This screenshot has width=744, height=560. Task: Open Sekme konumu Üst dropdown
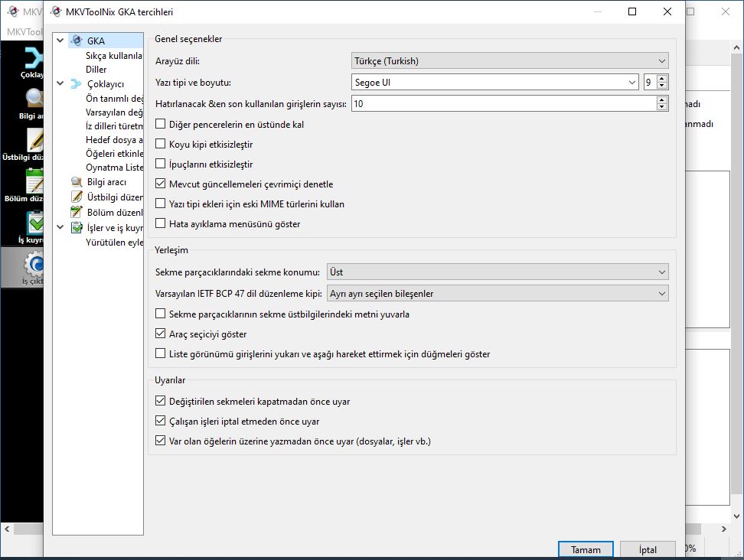pyautogui.click(x=498, y=272)
